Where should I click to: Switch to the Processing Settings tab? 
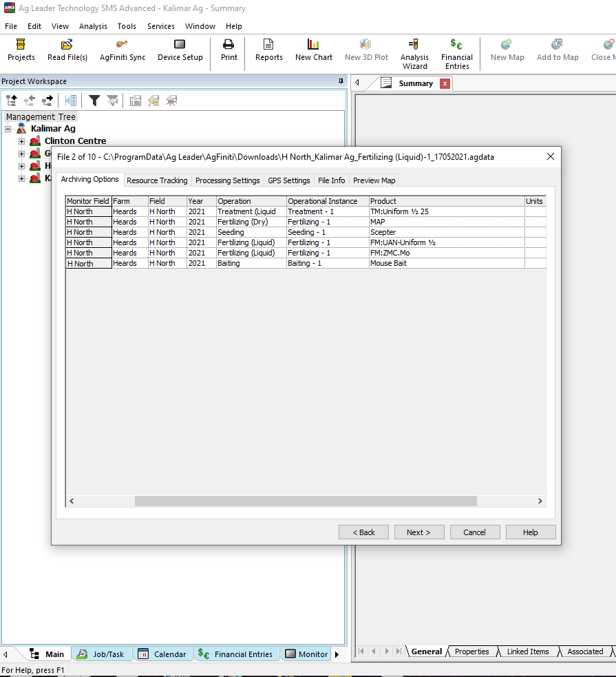[227, 180]
